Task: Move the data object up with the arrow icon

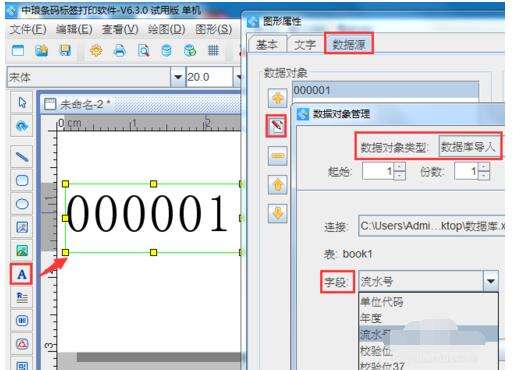Action: click(278, 185)
